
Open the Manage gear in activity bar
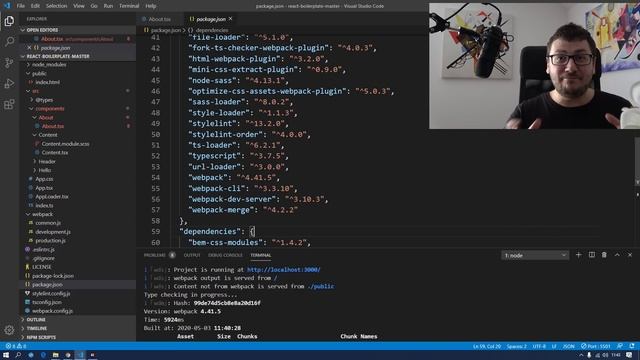pyautogui.click(x=9, y=330)
